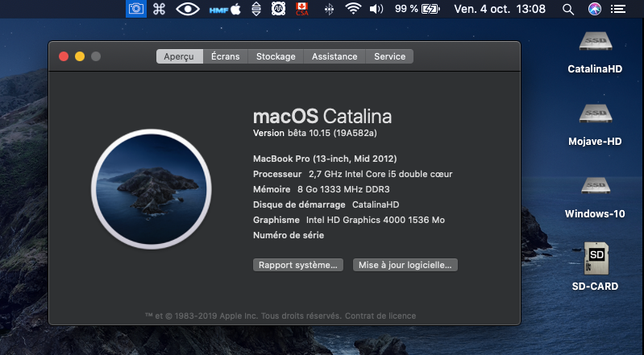Switch to the Écrans tab
Viewport: 644px width, 355px height.
pos(226,56)
